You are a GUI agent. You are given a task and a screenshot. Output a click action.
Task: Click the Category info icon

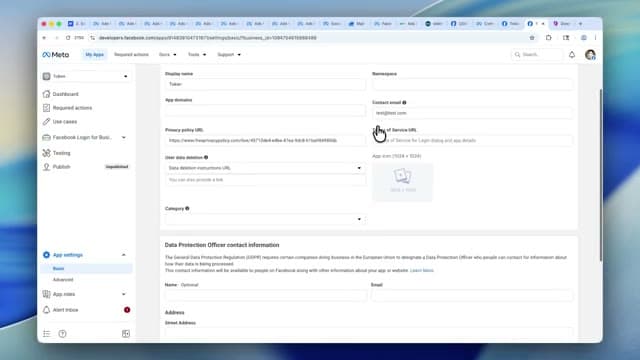point(187,209)
